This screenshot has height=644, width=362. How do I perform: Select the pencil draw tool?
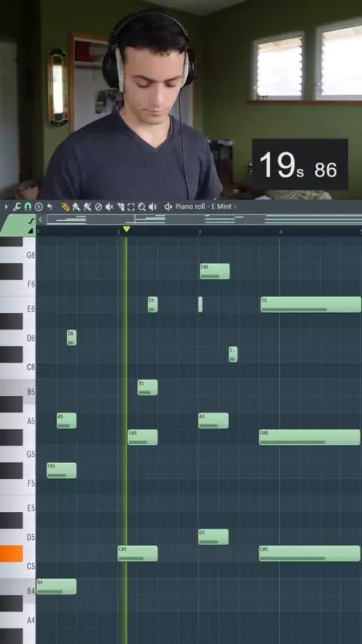66,207
